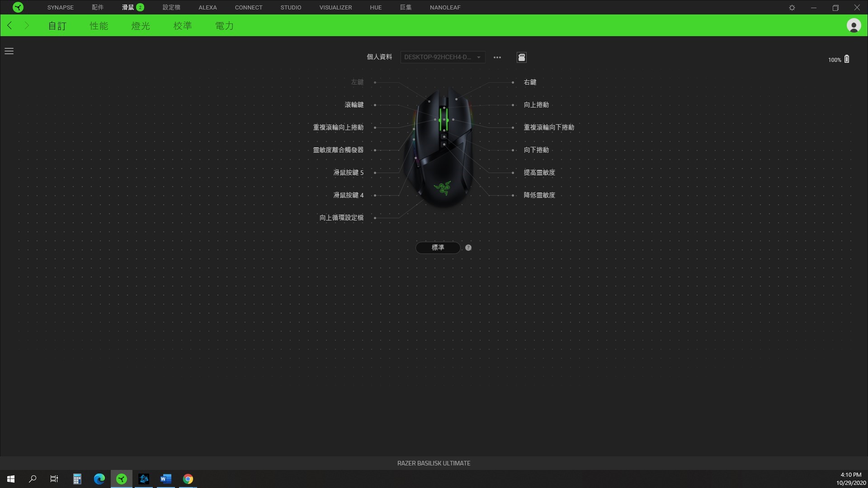Click the 標準 mode button
Viewport: 868px width, 488px height.
[438, 248]
